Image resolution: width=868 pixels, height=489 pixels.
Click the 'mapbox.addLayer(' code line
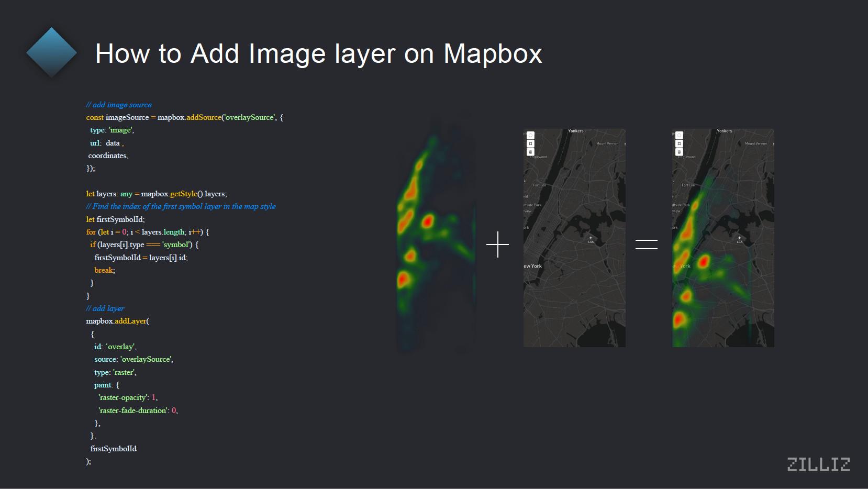(118, 321)
